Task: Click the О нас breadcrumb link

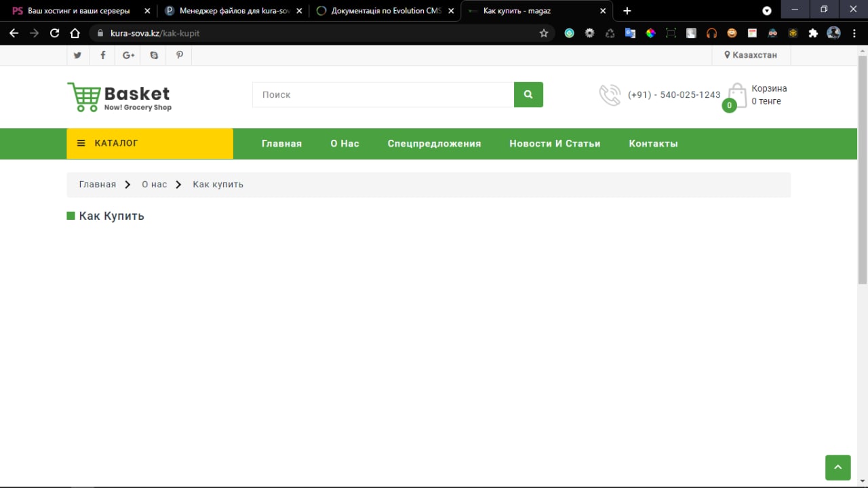Action: [x=154, y=185]
